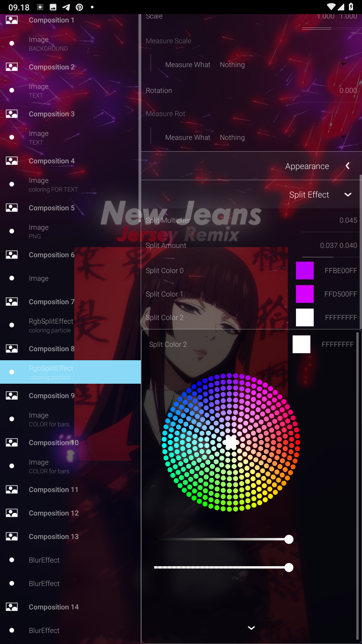Collapse the Split Effect section chevron
The width and height of the screenshot is (362, 644).
pyautogui.click(x=348, y=195)
